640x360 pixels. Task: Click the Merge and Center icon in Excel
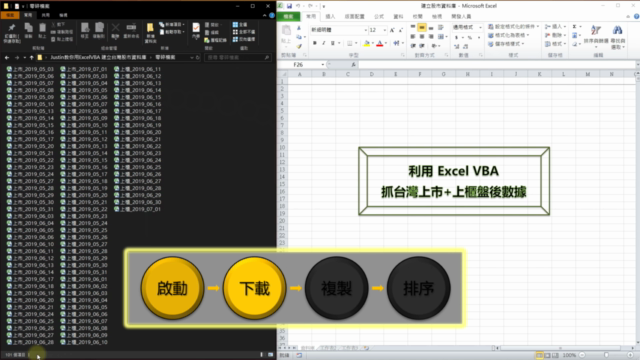point(440,37)
